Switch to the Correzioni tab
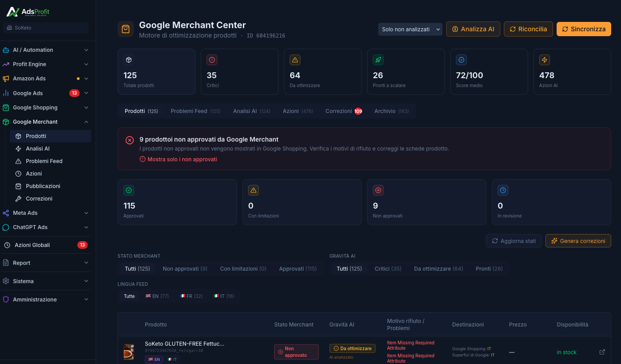The image size is (621, 364). point(343,111)
